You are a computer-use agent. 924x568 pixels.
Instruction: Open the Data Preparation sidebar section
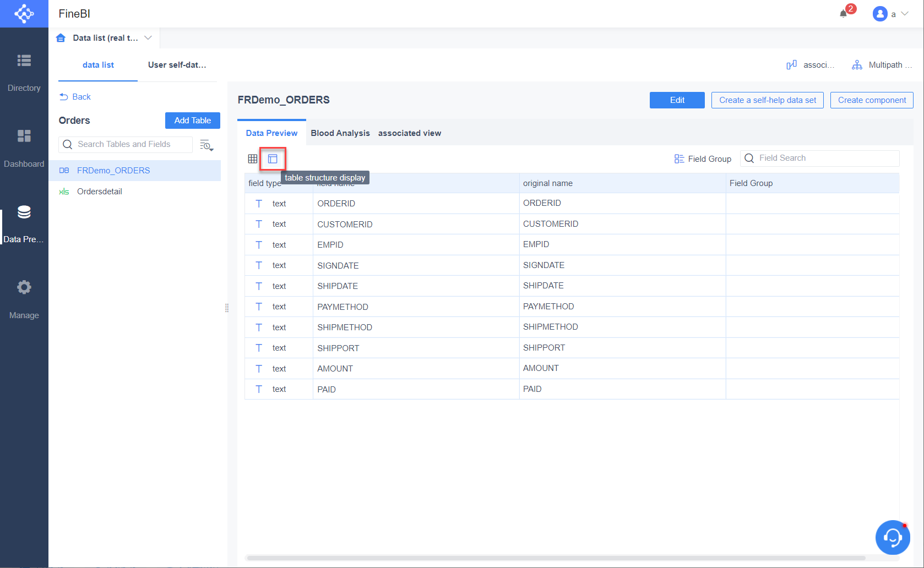[24, 224]
